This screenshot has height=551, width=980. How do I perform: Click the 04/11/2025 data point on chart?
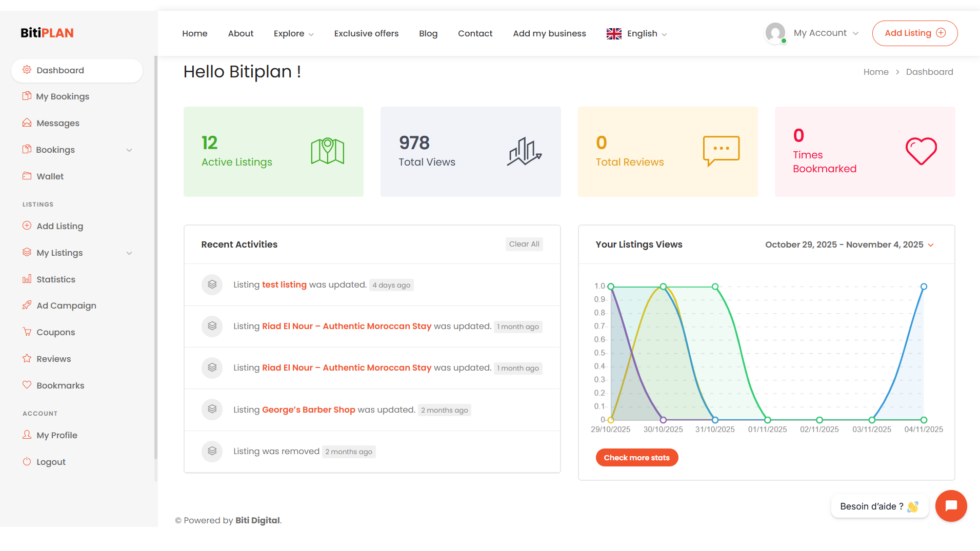(924, 287)
